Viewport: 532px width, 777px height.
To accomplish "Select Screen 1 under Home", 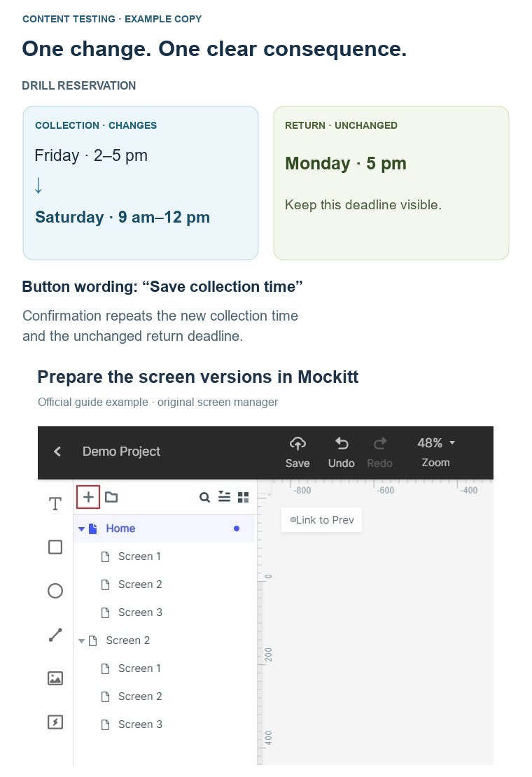I will point(164,556).
